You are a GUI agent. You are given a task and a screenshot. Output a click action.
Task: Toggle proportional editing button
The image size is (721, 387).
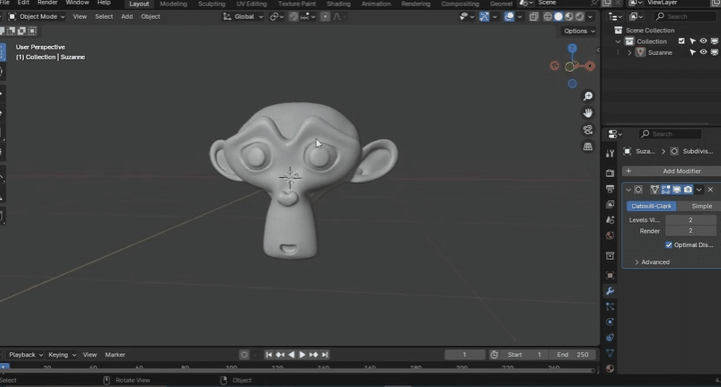point(325,17)
